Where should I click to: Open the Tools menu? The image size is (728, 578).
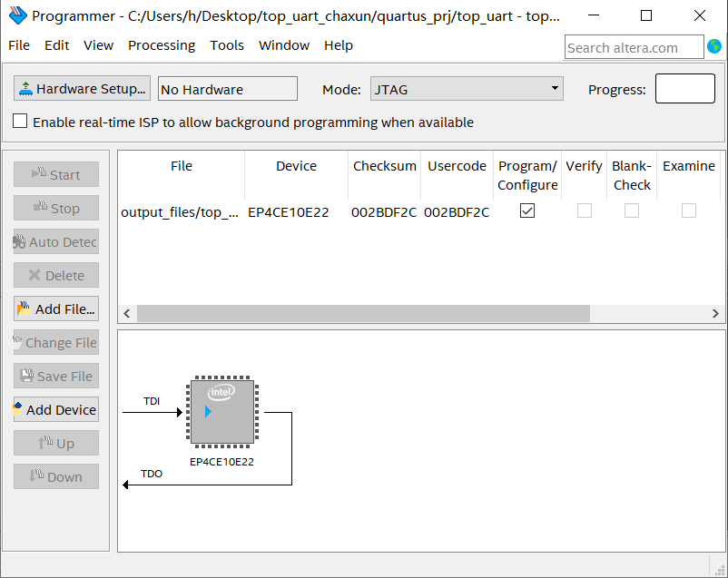tap(226, 45)
